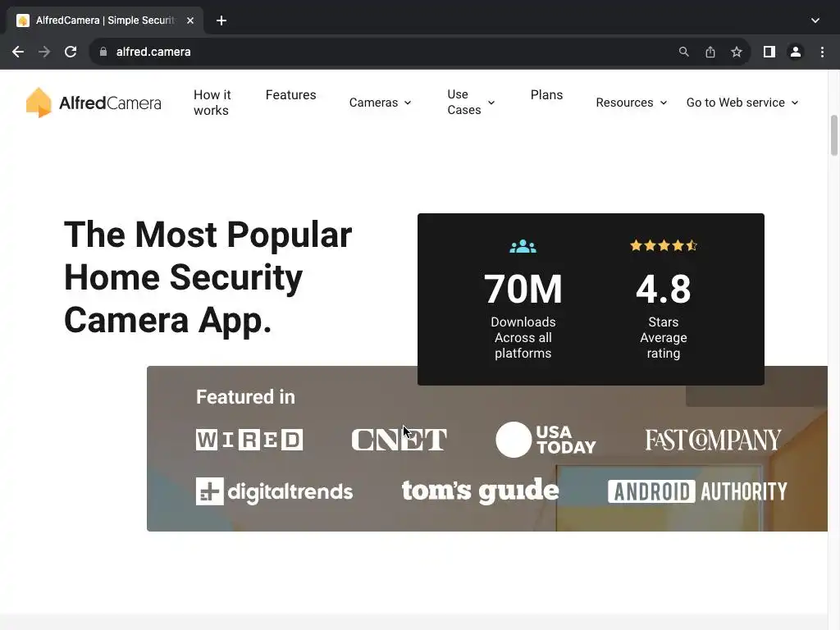
Task: Click the address bar URL alfred.camera
Action: (153, 52)
